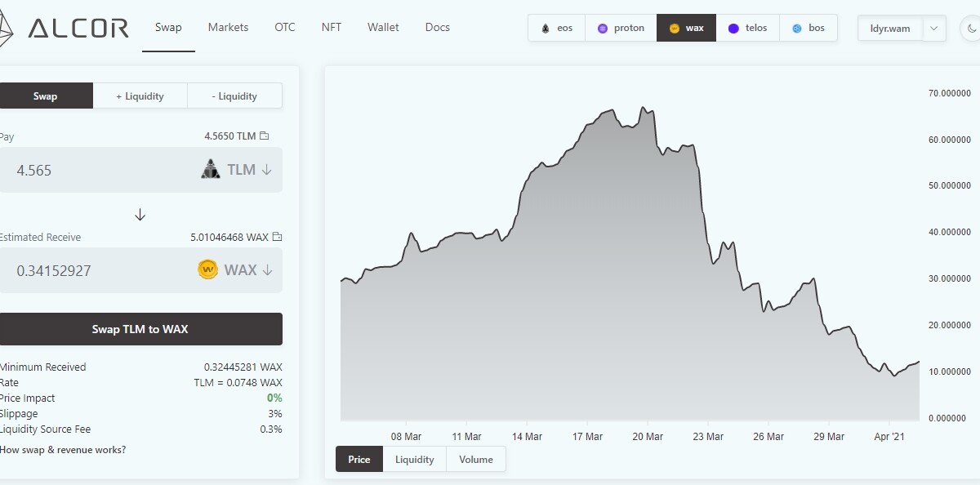Image resolution: width=980 pixels, height=485 pixels.
Task: Switch to the proton network
Action: [x=621, y=28]
